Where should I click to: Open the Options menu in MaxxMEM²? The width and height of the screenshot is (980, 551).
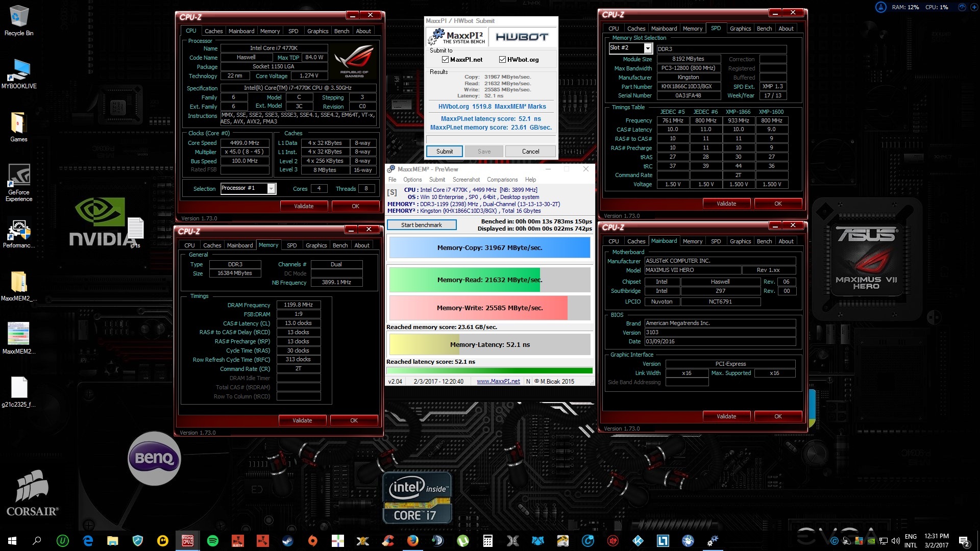coord(412,180)
